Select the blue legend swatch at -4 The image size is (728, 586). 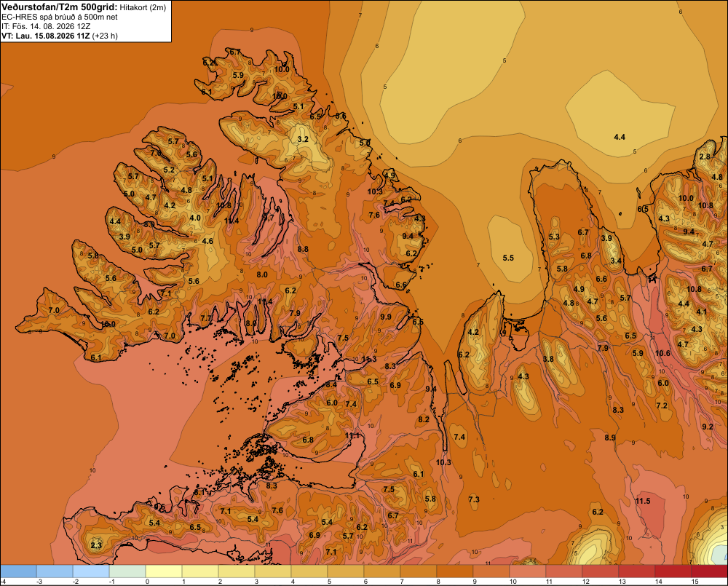[18, 571]
